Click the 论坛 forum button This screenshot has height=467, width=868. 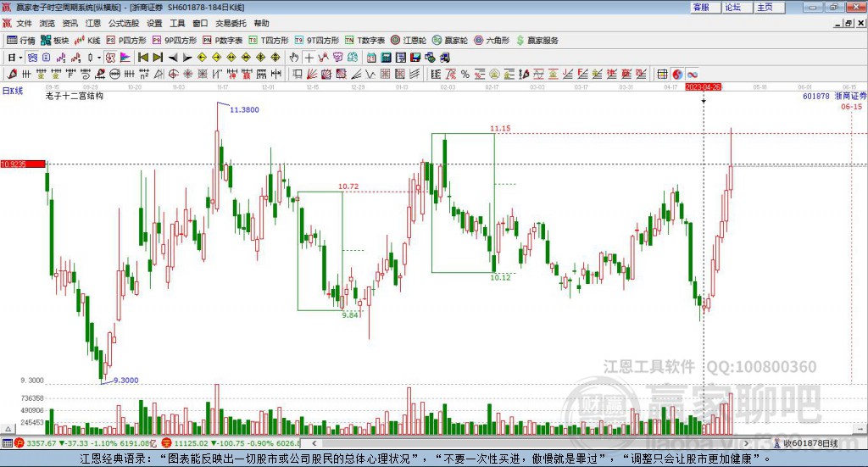coord(737,7)
